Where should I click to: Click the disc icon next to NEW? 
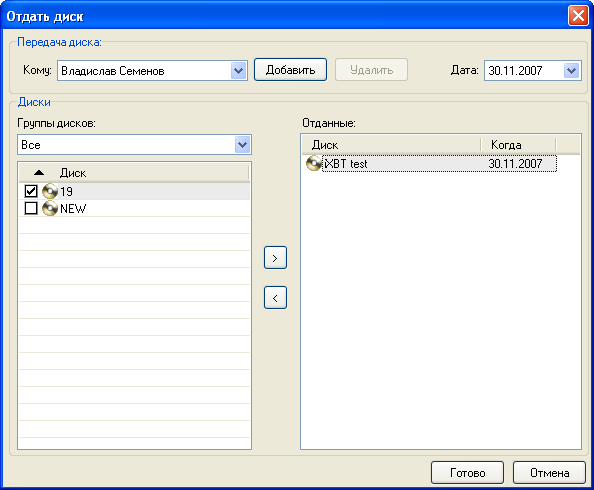[50, 208]
